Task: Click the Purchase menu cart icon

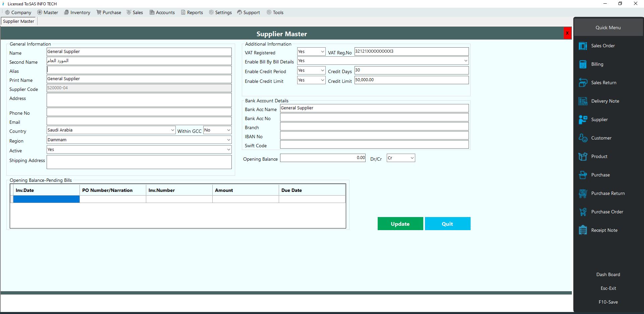Action: coord(99,12)
